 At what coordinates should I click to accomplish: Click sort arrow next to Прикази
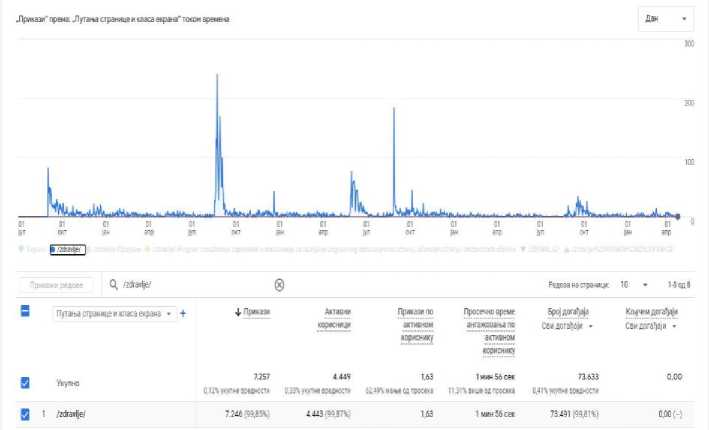(238, 312)
